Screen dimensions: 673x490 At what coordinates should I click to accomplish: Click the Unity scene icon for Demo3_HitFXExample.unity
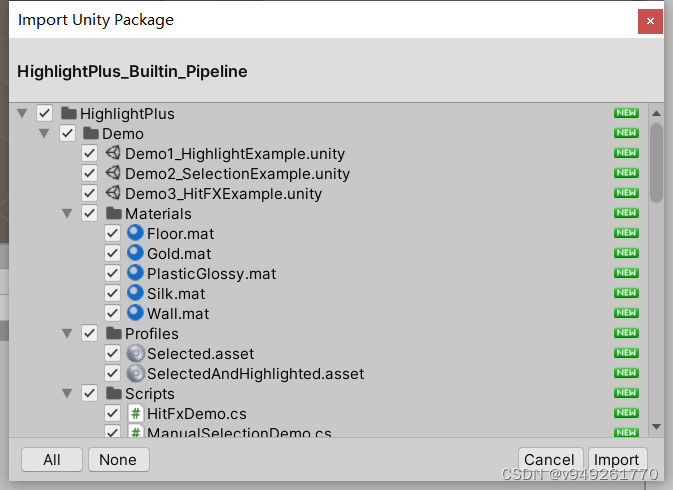coord(113,193)
